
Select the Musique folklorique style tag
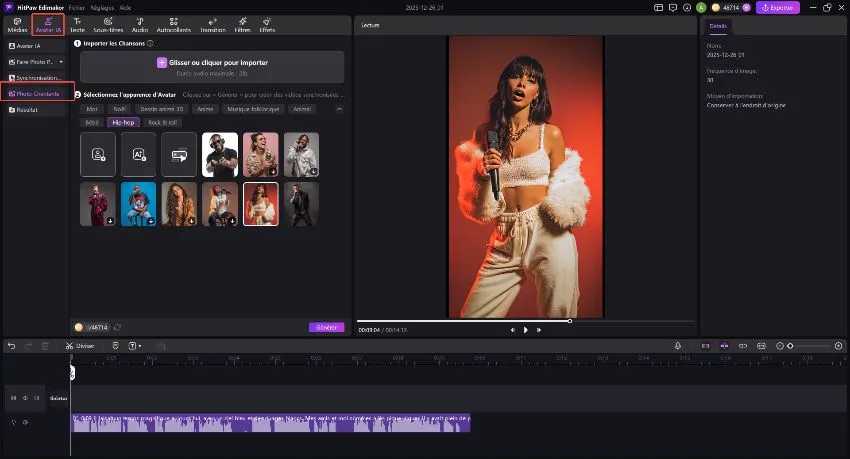click(253, 109)
